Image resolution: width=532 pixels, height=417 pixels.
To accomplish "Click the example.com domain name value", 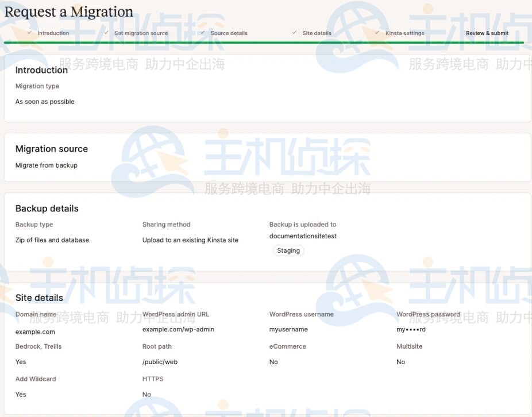I will pyautogui.click(x=35, y=331).
